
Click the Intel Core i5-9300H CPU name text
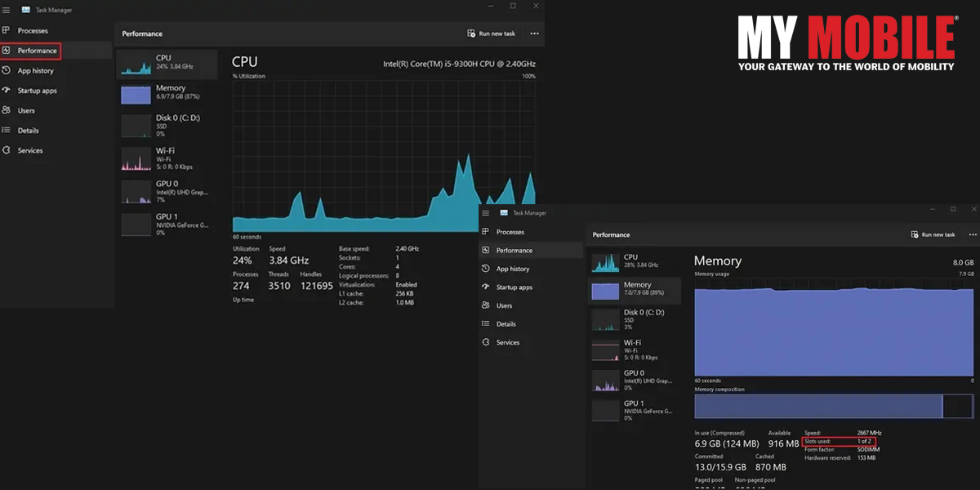coord(460,63)
